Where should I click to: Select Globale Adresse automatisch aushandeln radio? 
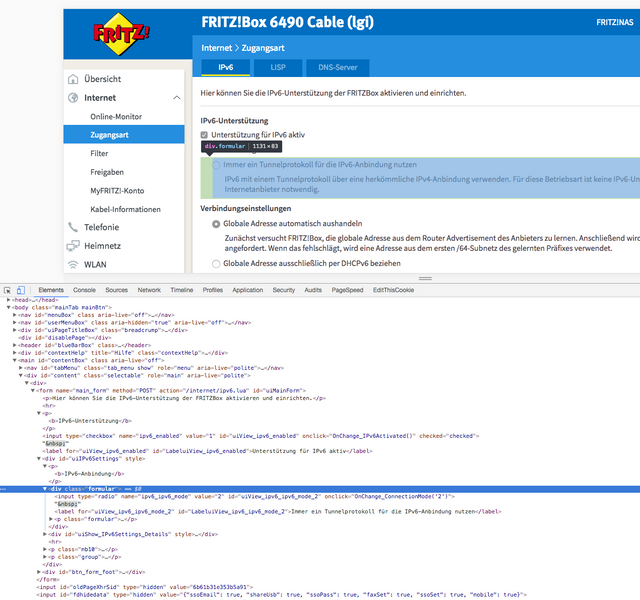pos(216,223)
